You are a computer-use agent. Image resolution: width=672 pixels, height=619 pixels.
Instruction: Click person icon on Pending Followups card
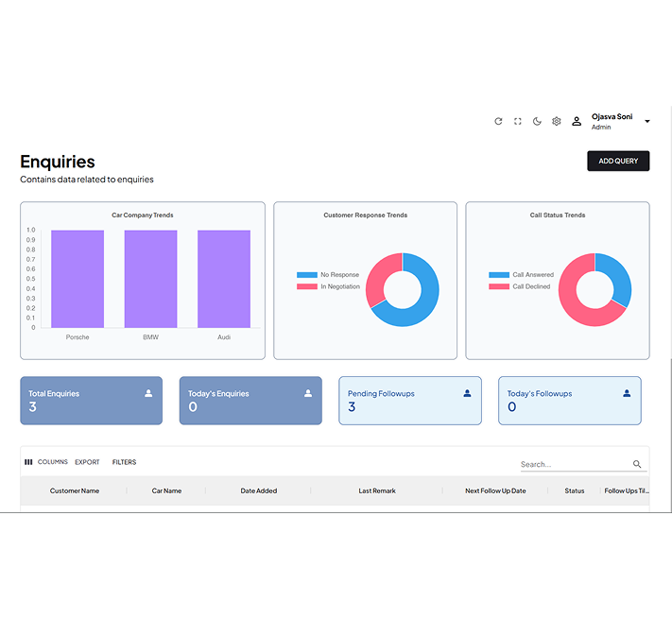pyautogui.click(x=467, y=393)
